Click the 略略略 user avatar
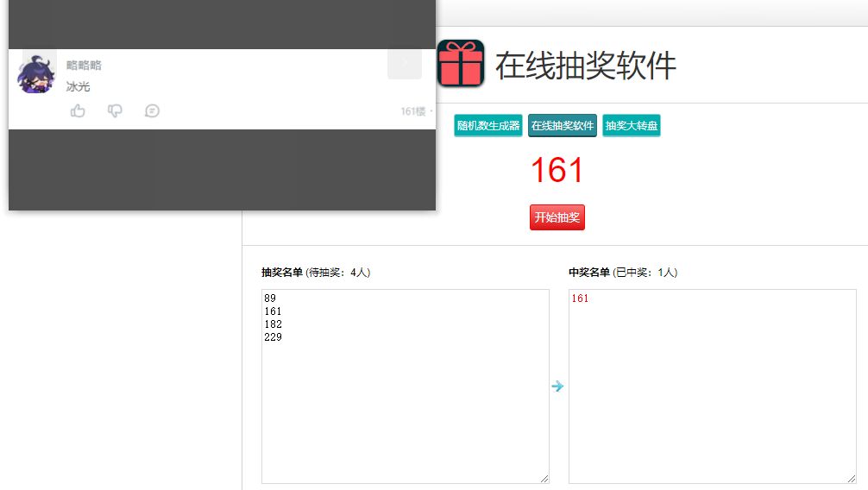Image resolution: width=868 pixels, height=490 pixels. pos(35,75)
